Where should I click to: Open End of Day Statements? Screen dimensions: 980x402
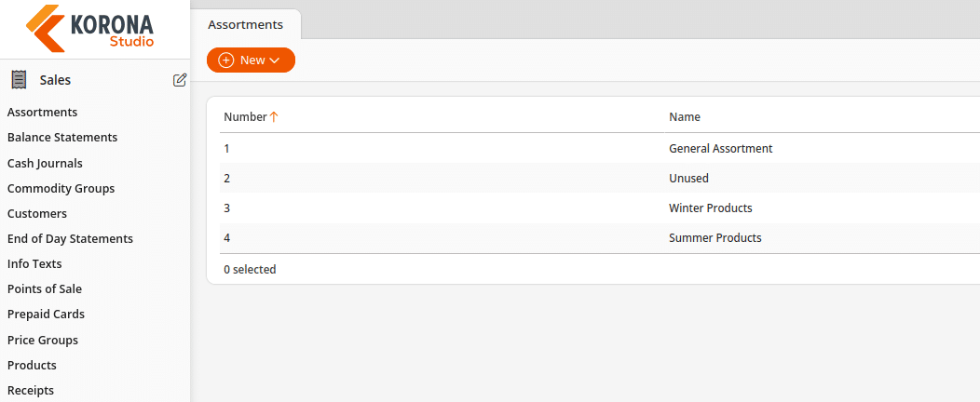coord(70,238)
